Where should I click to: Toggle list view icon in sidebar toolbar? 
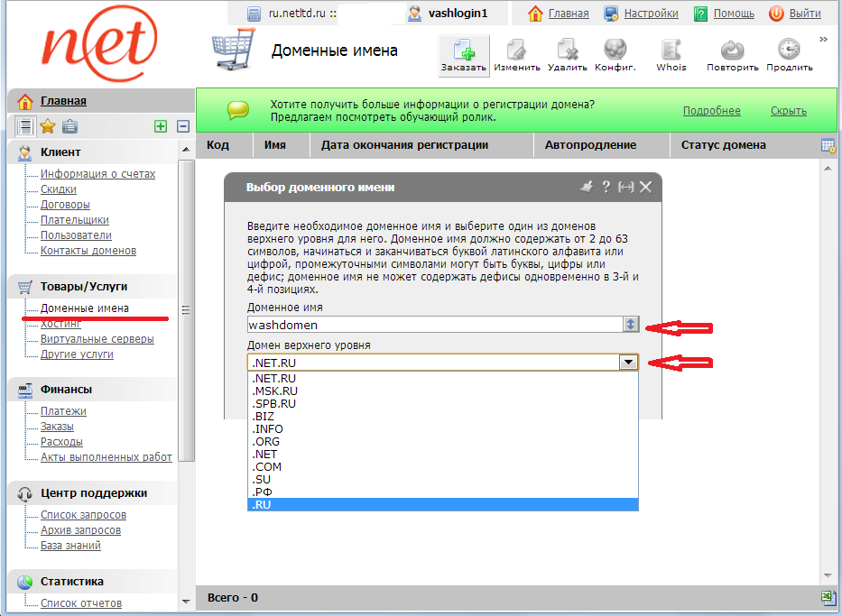(25, 127)
